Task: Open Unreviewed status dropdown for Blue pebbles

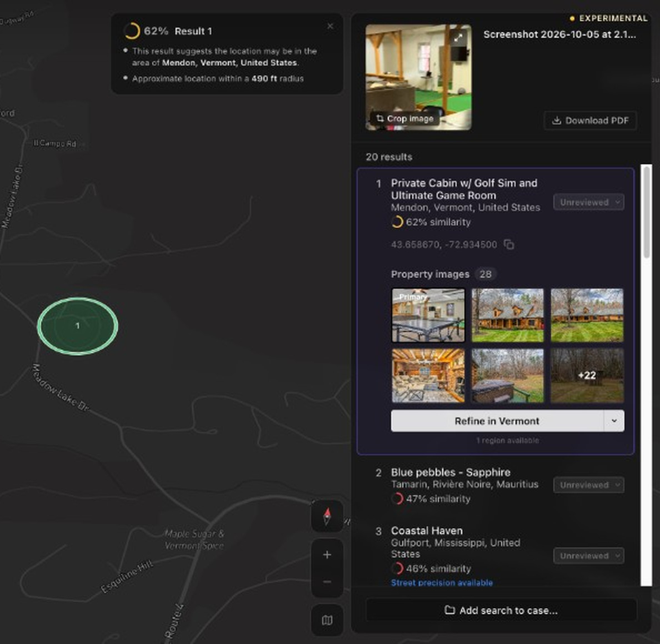Action: 588,485
